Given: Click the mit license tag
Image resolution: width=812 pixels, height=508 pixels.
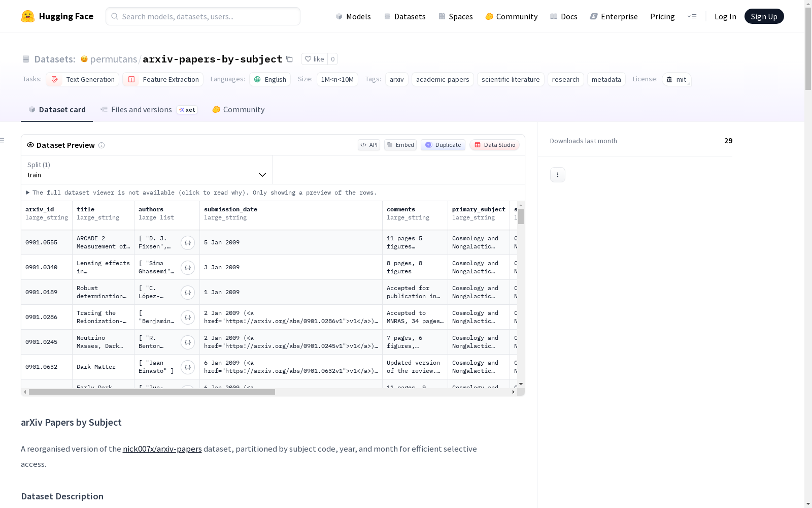Looking at the screenshot, I should (x=676, y=79).
